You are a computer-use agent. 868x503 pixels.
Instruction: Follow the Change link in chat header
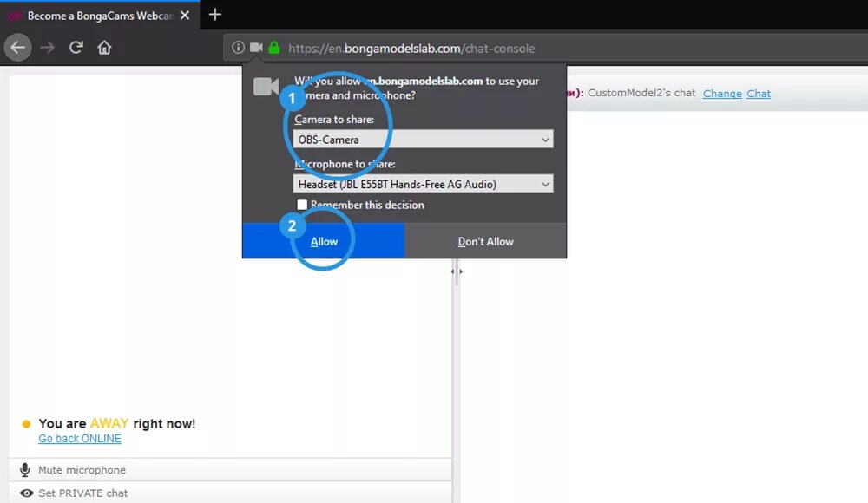[x=722, y=94]
